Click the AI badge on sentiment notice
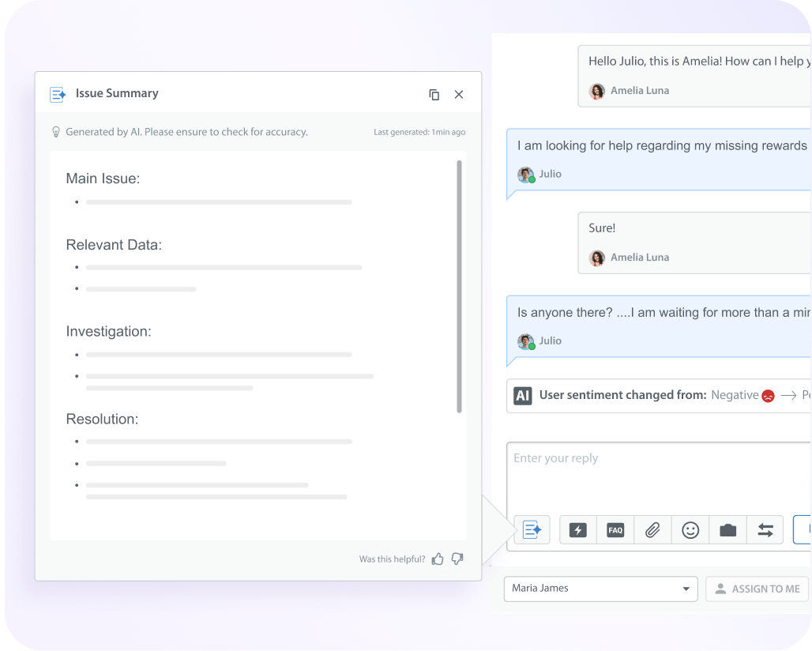This screenshot has width=812, height=651. click(522, 395)
